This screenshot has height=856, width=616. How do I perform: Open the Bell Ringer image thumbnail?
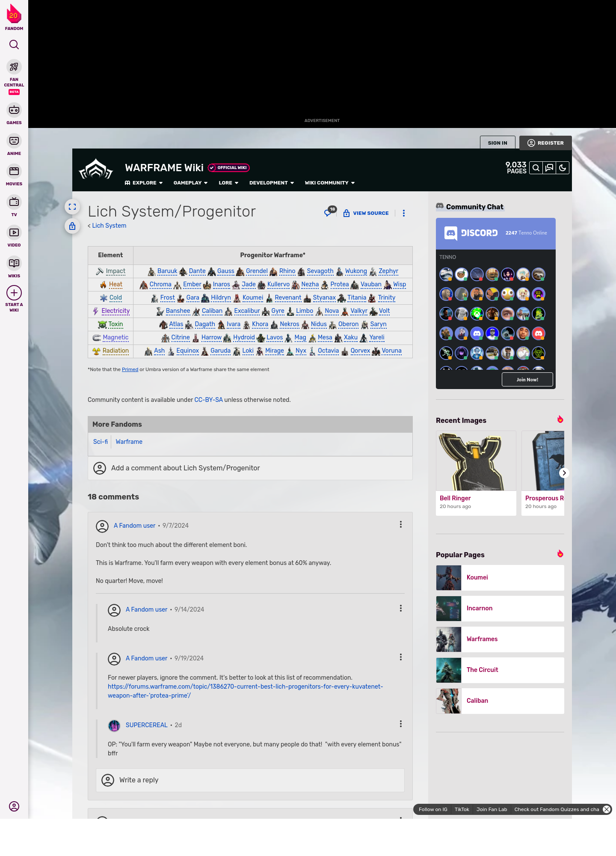point(476,461)
